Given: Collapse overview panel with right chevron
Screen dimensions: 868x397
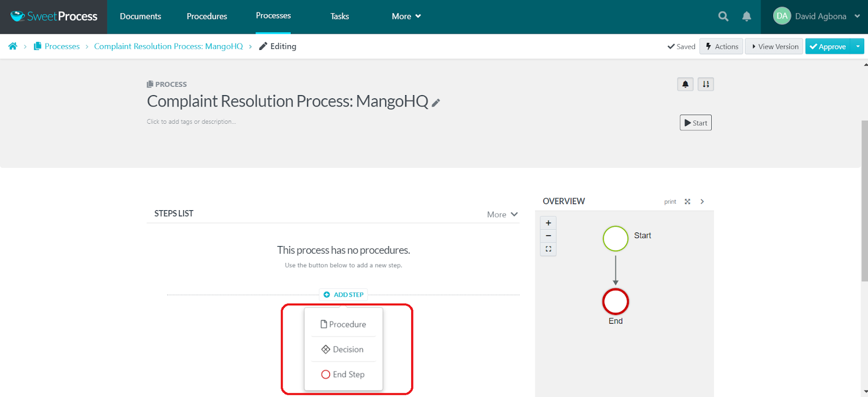Looking at the screenshot, I should click(702, 201).
